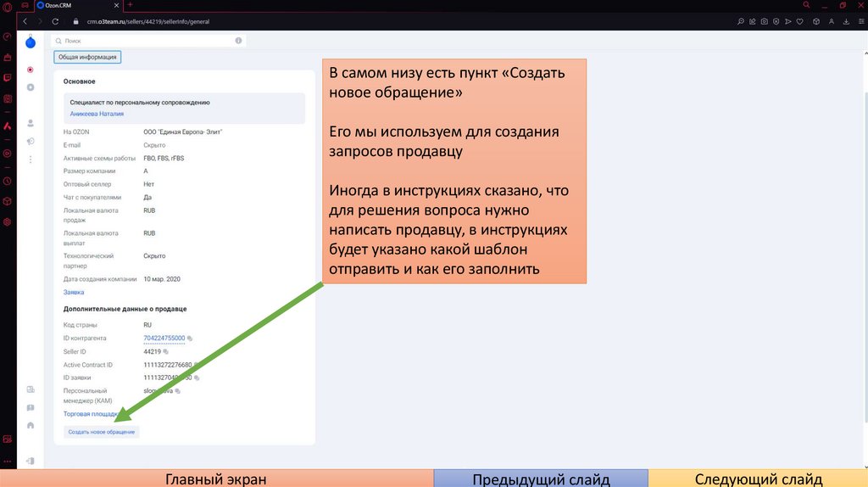Open browser downloads icon
Viewport: 868px width, 487px height.
tap(847, 21)
